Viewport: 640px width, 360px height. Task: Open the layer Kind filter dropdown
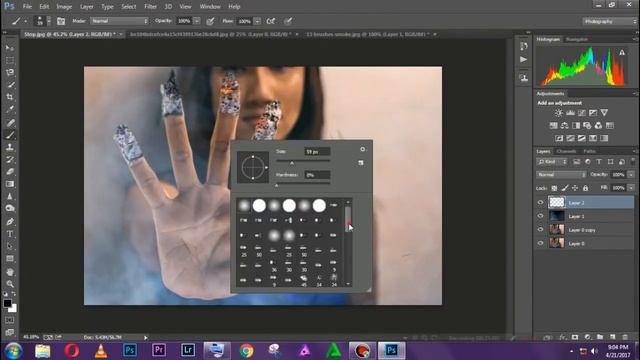[552, 162]
